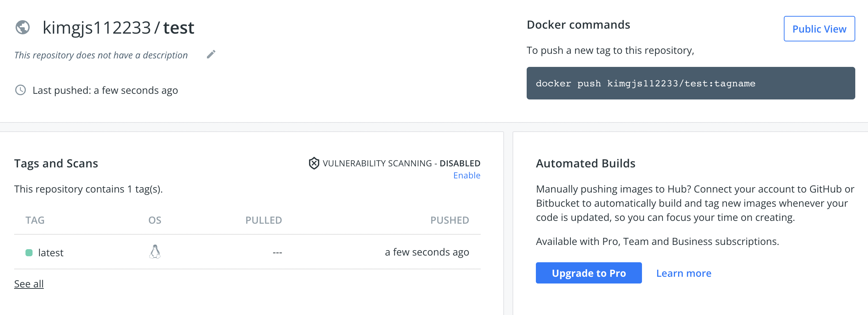Click the clock icon beside Last pushed
The image size is (868, 315).
[21, 90]
